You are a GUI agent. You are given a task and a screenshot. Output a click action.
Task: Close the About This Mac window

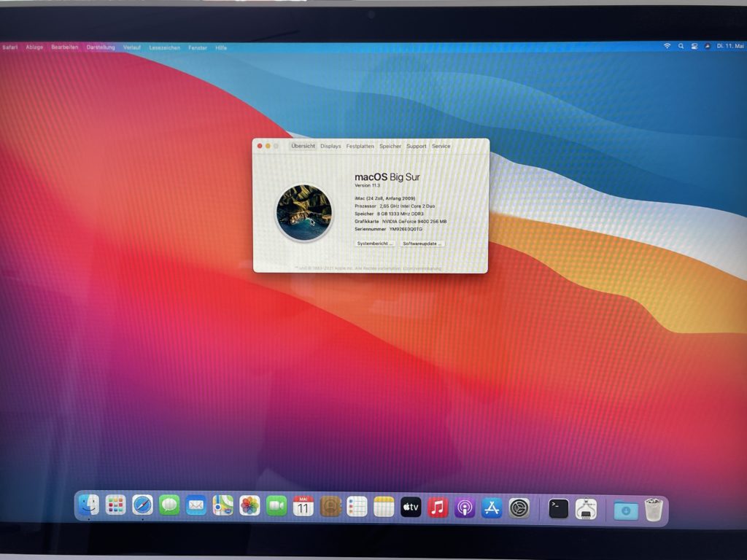point(260,146)
